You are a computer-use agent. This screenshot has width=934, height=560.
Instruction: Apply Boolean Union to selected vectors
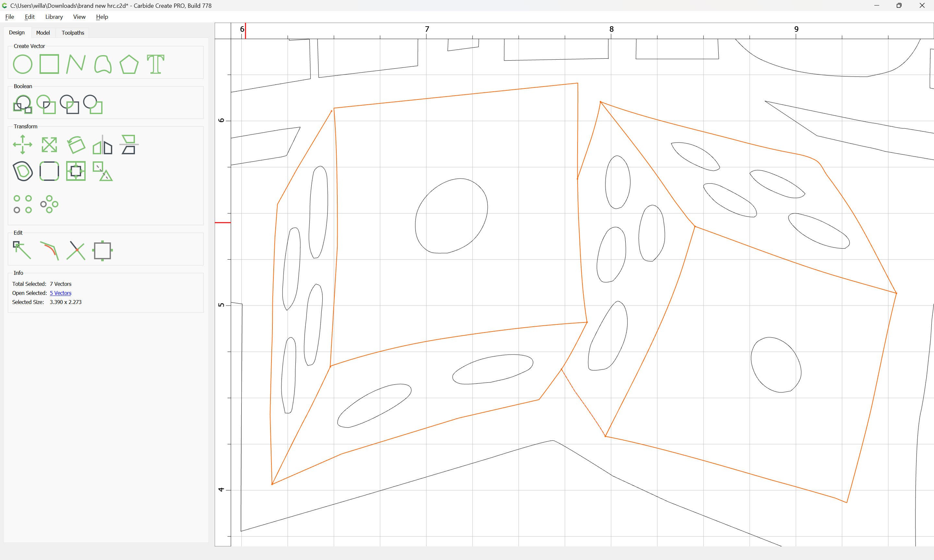(x=23, y=104)
